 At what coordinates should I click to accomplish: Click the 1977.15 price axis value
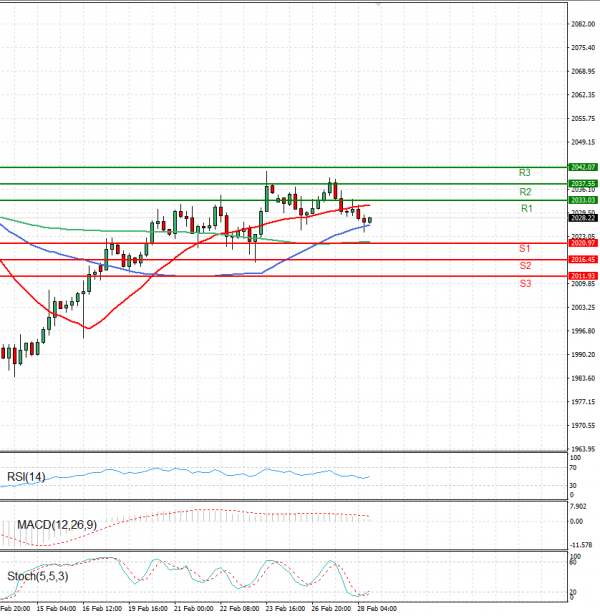point(583,402)
